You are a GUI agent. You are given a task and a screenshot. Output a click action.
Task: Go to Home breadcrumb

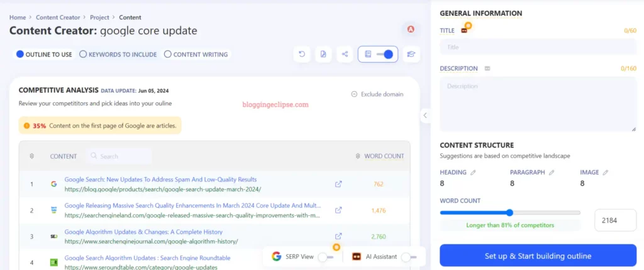[17, 17]
